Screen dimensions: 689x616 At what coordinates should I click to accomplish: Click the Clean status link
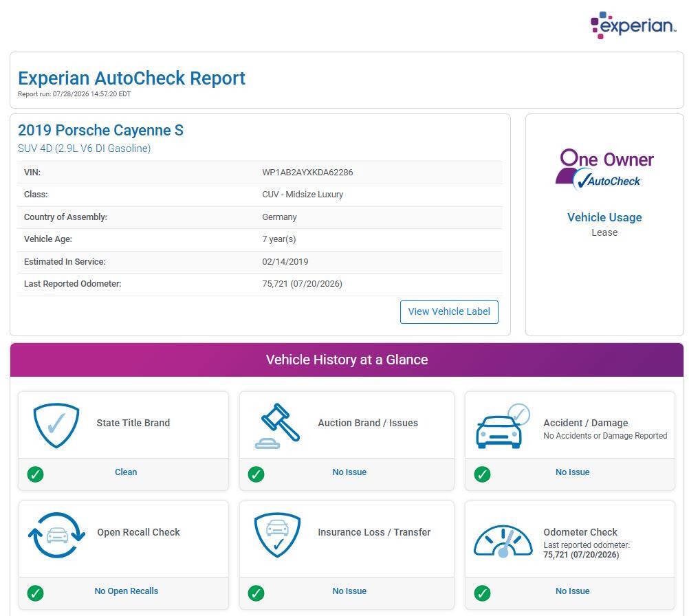click(126, 472)
